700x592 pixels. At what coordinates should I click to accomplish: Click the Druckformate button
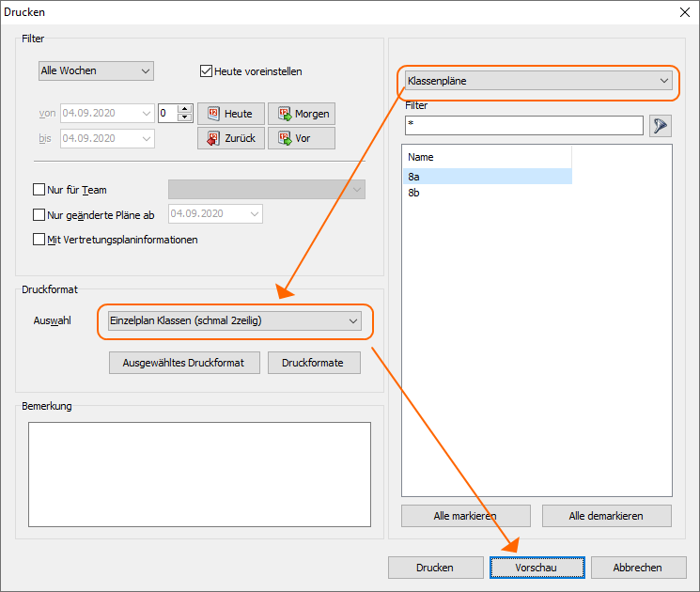314,363
